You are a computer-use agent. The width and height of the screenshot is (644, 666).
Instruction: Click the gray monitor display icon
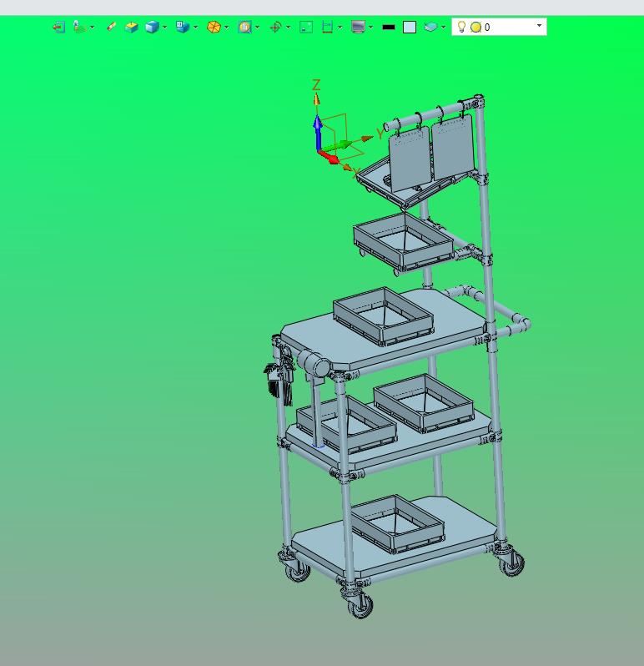[x=359, y=28]
